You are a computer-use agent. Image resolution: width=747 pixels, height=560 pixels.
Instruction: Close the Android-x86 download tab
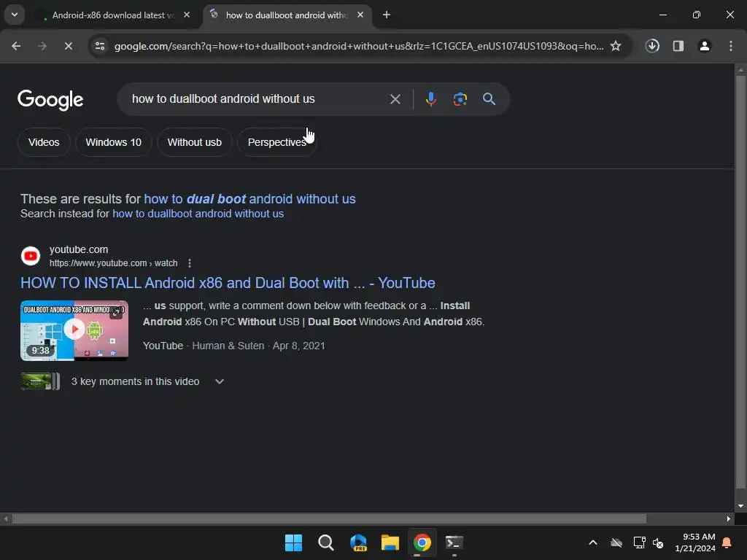click(187, 15)
